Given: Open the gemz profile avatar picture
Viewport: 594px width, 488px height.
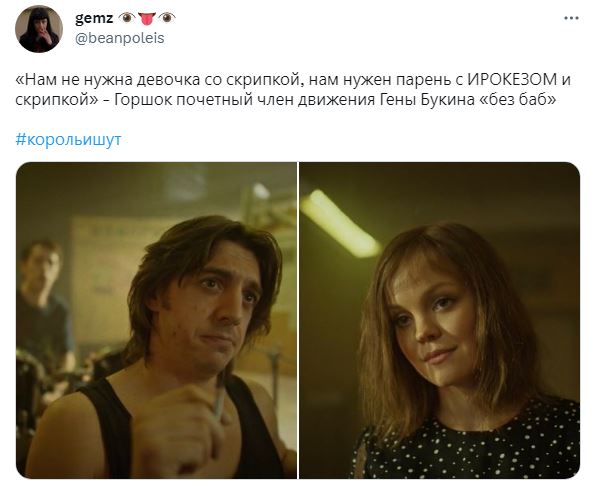Looking at the screenshot, I should click(39, 29).
